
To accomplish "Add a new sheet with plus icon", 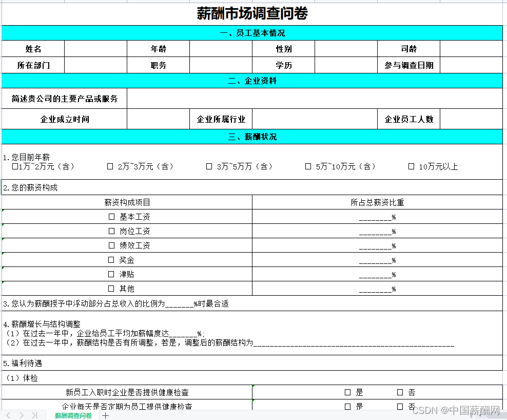I will [105, 415].
